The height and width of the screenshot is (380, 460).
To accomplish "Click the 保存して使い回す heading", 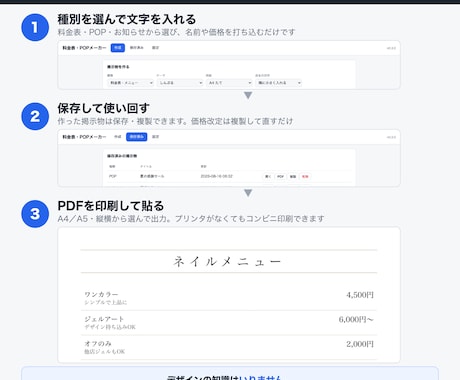I will click(103, 108).
